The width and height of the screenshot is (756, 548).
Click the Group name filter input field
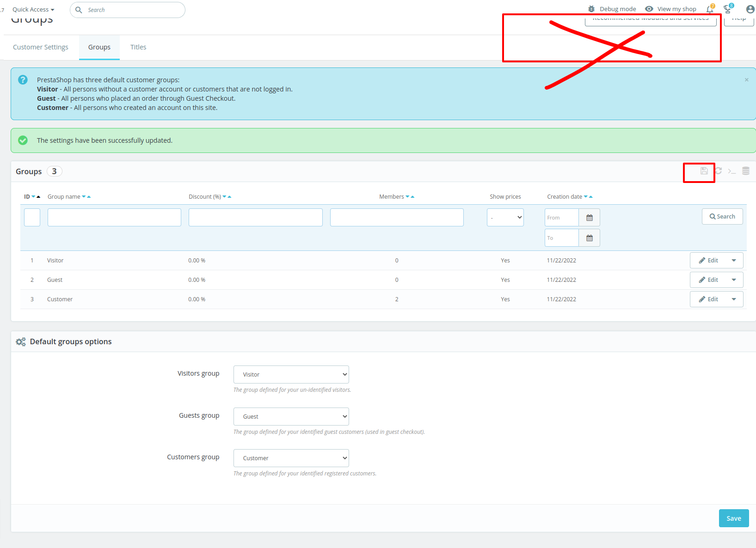point(114,217)
